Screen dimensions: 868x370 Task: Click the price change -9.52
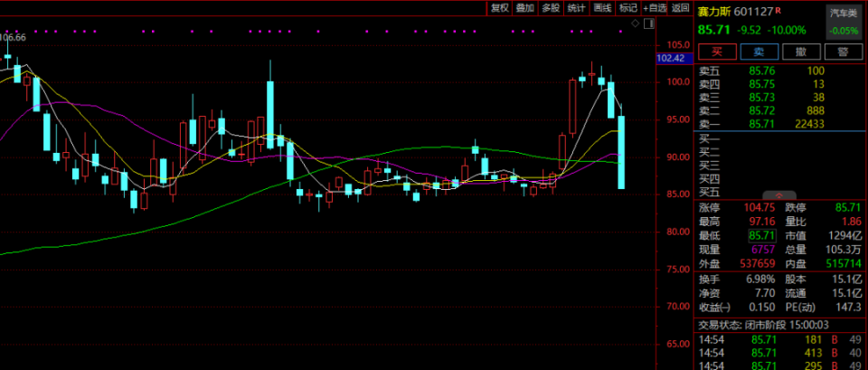750,31
